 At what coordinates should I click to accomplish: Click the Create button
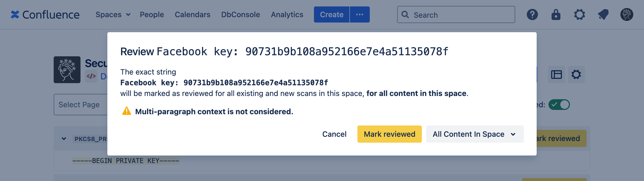(x=332, y=14)
